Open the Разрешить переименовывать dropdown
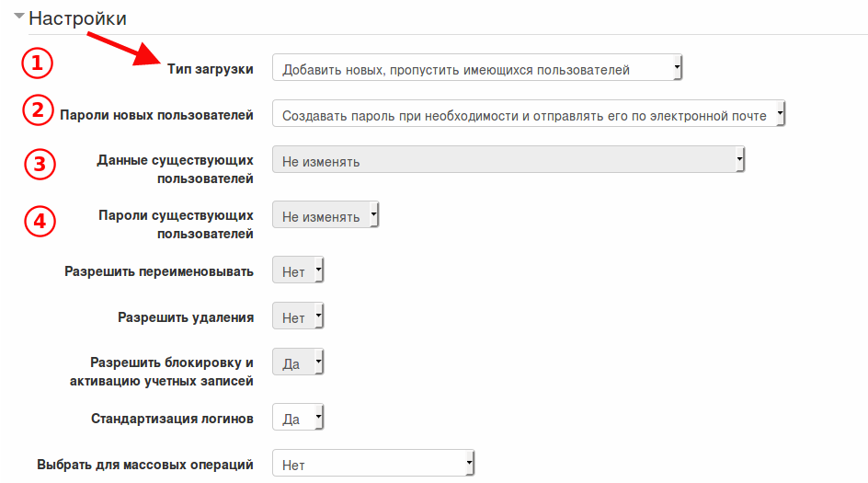 click(298, 270)
